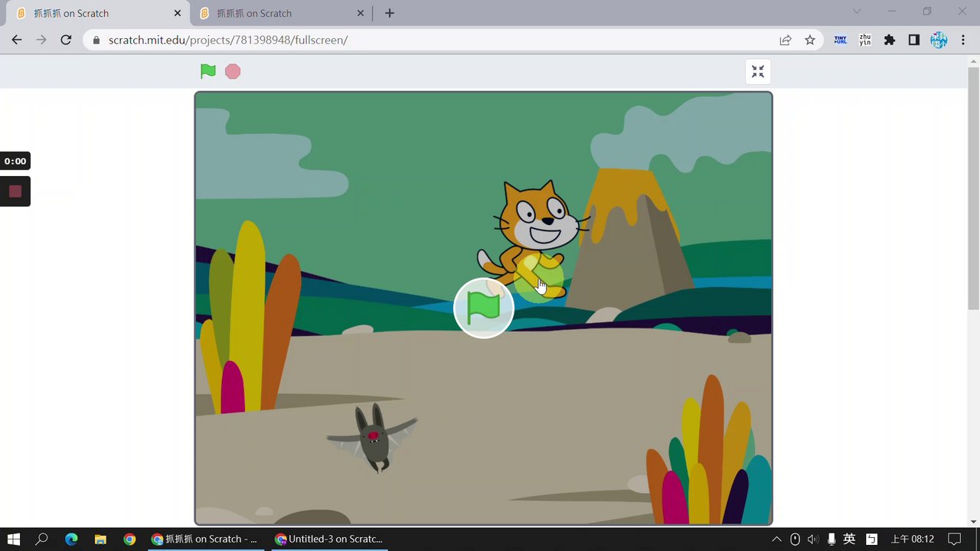The image size is (980, 551).
Task: Exit fullscreen with the collapse arrows icon
Action: [x=758, y=71]
